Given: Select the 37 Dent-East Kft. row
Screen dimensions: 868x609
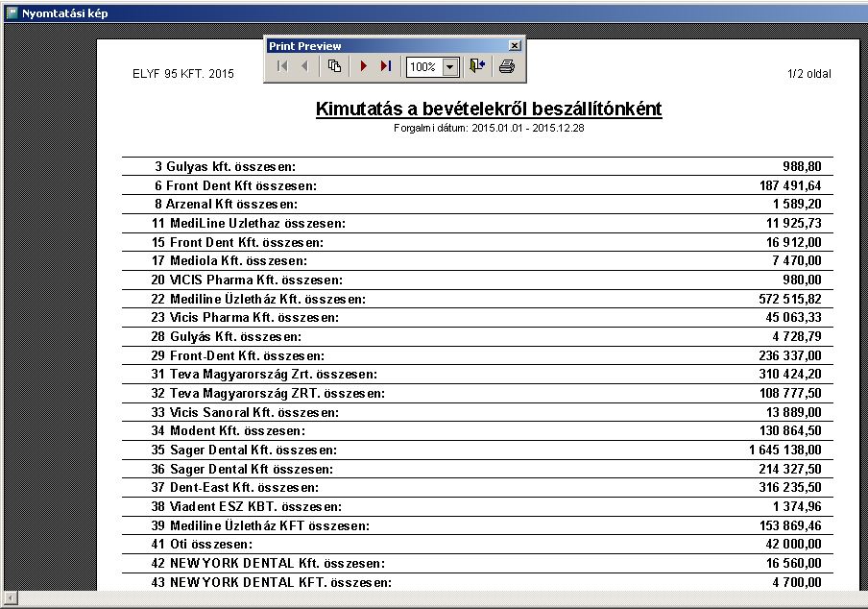Looking at the screenshot, I should 477,488.
